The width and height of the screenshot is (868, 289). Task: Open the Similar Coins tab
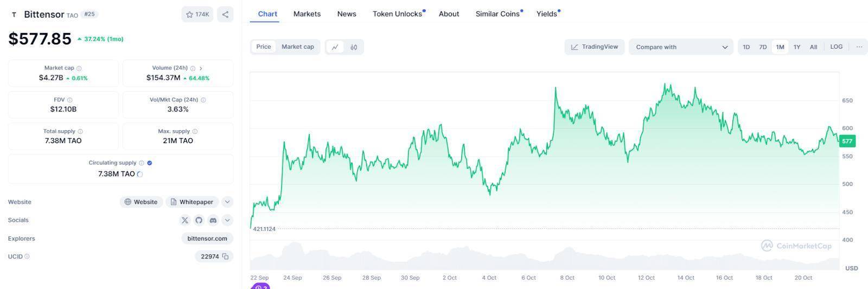click(498, 14)
